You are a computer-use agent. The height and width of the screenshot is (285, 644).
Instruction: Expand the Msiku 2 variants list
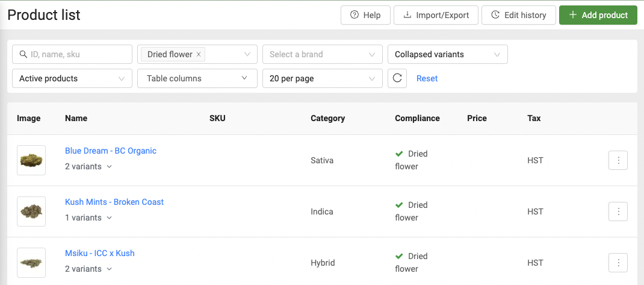pos(88,269)
